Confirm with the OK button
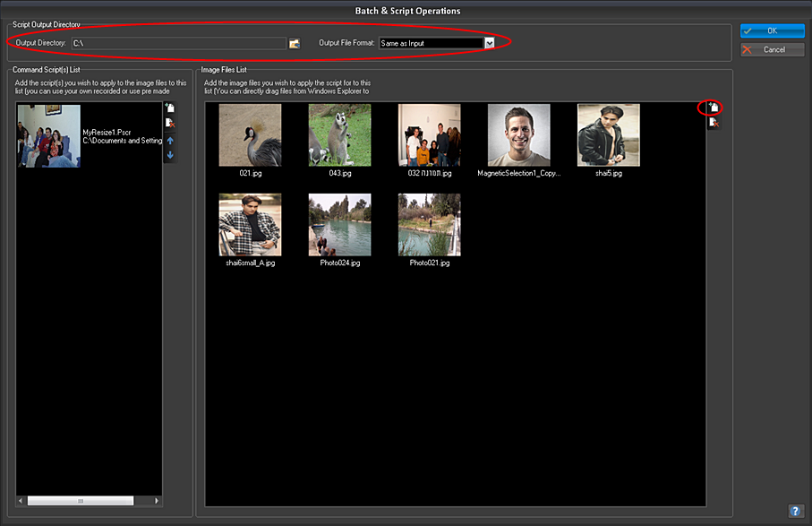This screenshot has height=526, width=812. pyautogui.click(x=772, y=30)
